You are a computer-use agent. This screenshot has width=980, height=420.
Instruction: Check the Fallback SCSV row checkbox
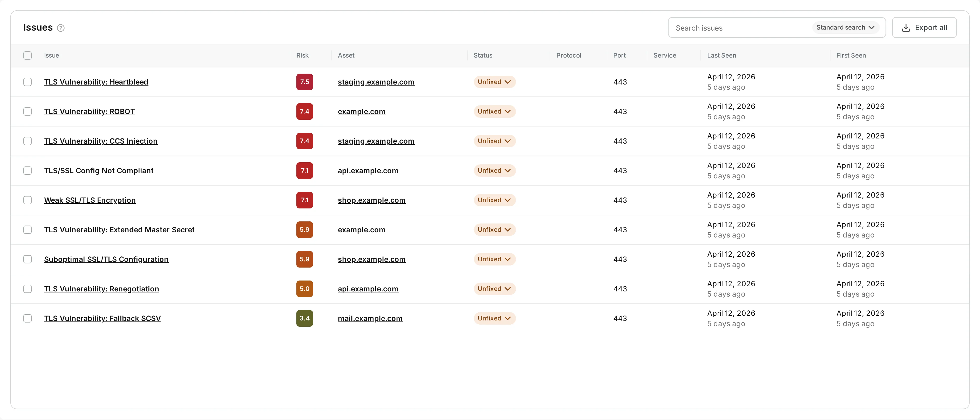[28, 319]
